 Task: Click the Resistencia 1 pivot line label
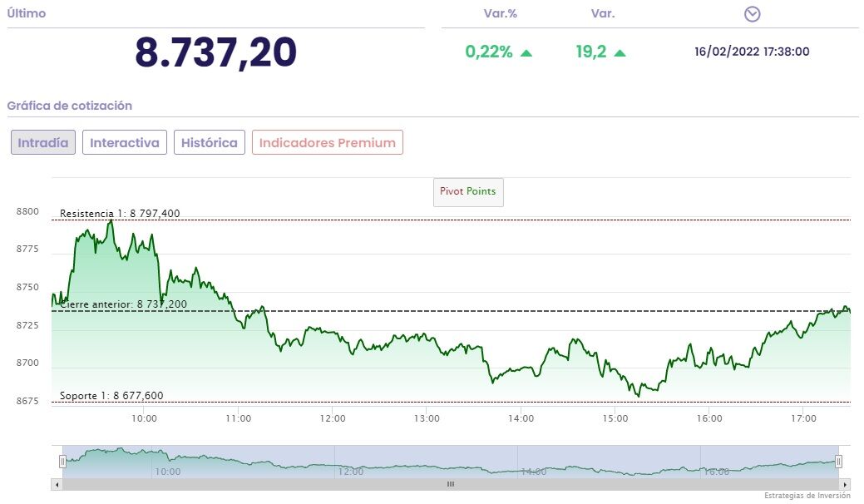(x=120, y=214)
